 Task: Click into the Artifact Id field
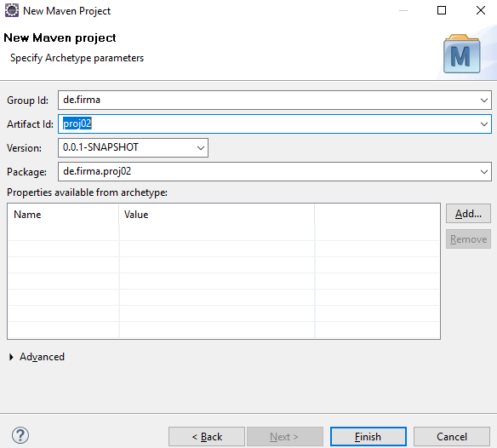pyautogui.click(x=268, y=124)
